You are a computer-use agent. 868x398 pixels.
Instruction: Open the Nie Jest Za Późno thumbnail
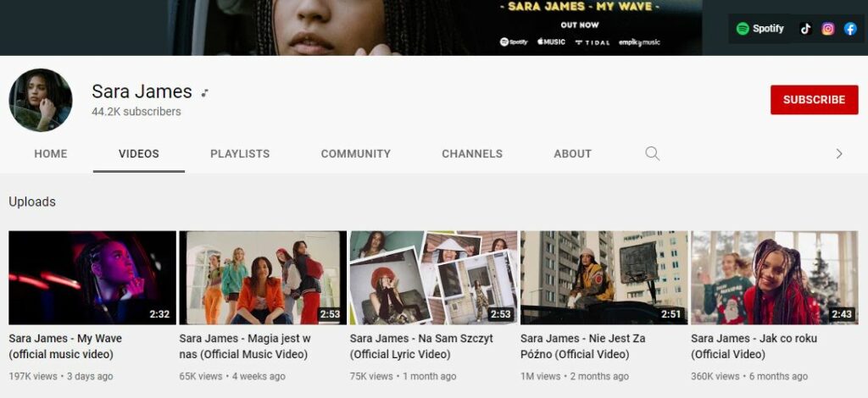pyautogui.click(x=604, y=278)
